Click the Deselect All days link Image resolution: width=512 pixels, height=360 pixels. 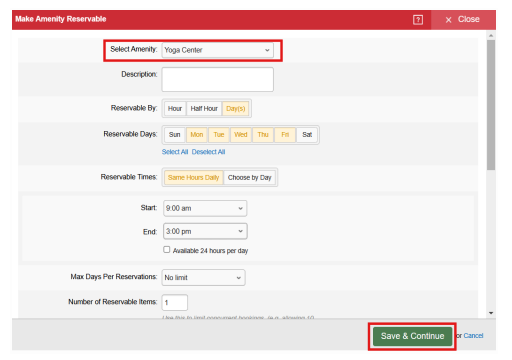pyautogui.click(x=208, y=152)
